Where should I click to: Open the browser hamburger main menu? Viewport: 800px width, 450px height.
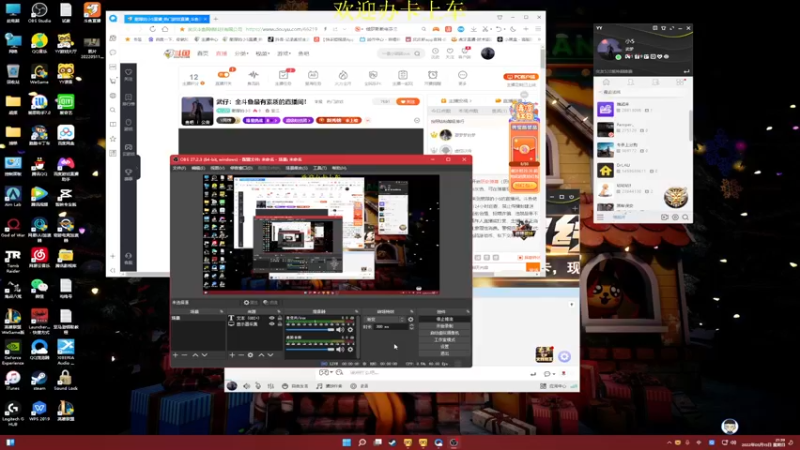[x=538, y=29]
